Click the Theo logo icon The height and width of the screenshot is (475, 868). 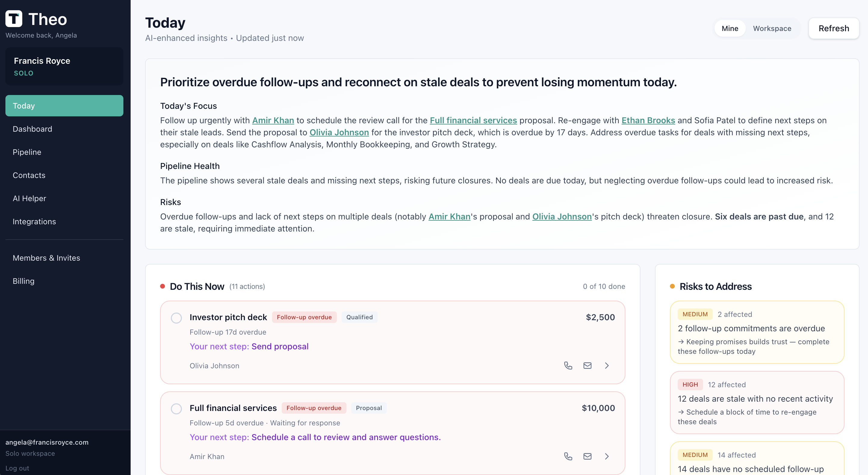[x=14, y=19]
